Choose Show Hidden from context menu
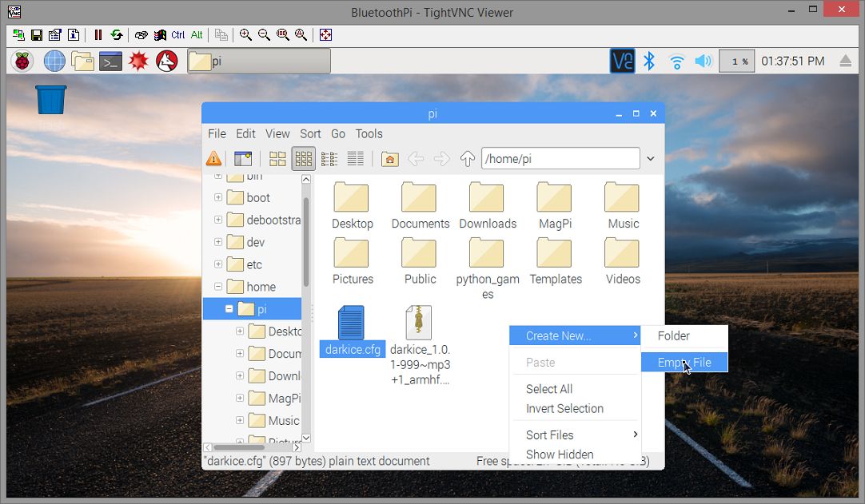 tap(574, 454)
